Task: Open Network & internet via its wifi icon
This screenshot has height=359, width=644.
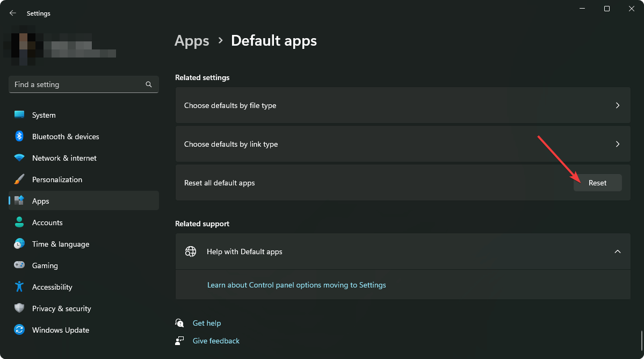Action: pyautogui.click(x=19, y=158)
